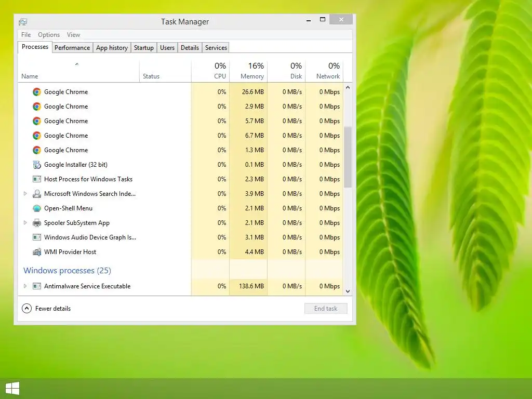Switch to the Performance tab
The height and width of the screenshot is (399, 532).
[72, 48]
